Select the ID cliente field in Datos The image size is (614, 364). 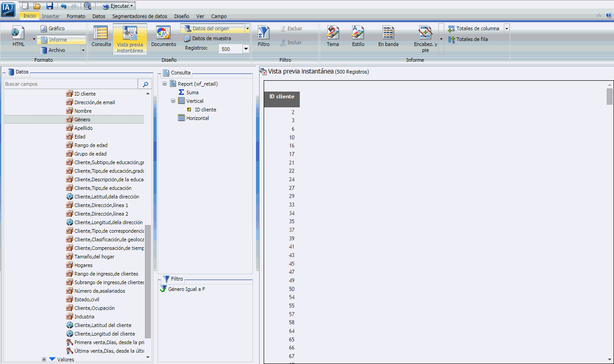tap(85, 94)
